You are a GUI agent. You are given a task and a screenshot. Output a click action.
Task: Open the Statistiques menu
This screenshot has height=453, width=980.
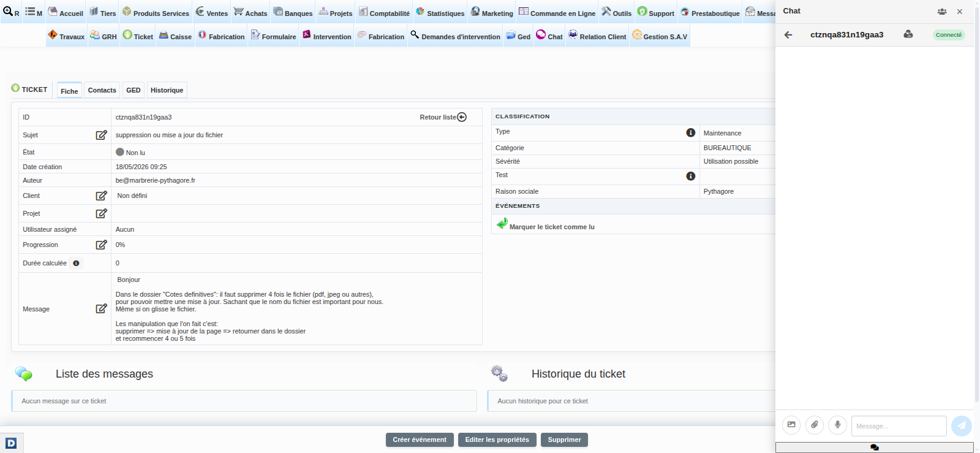[440, 12]
